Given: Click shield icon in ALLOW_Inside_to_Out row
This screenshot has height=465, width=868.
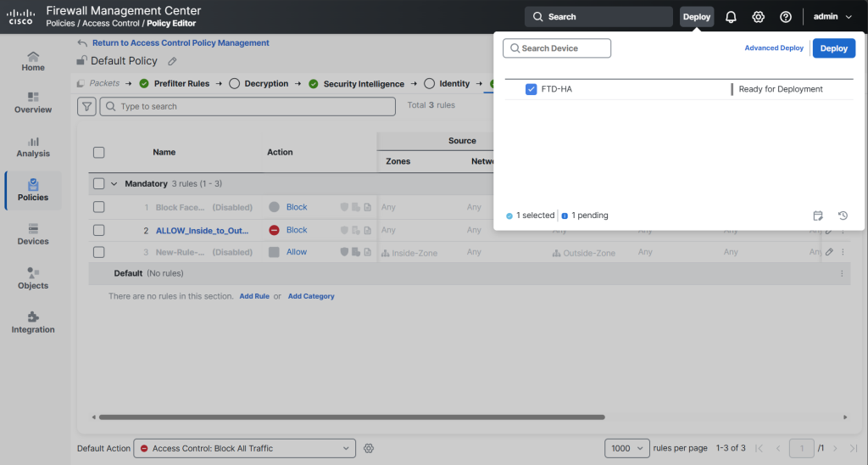Looking at the screenshot, I should [x=344, y=230].
